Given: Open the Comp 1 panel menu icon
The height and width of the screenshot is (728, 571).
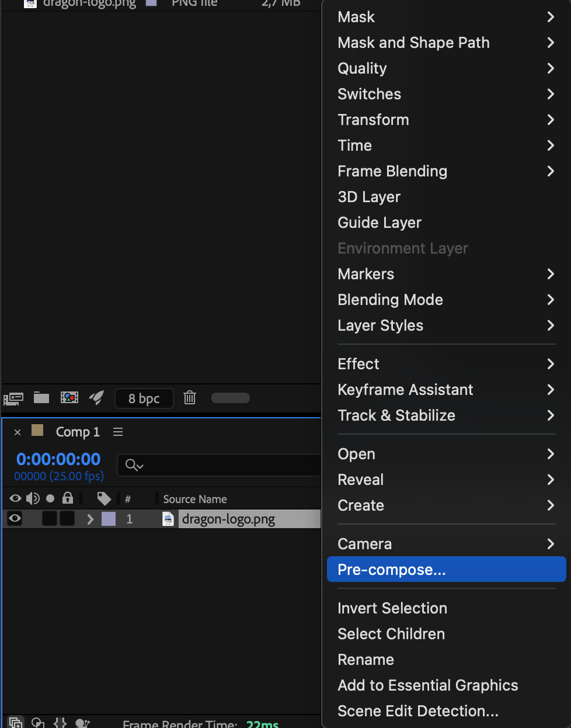Looking at the screenshot, I should [x=118, y=432].
